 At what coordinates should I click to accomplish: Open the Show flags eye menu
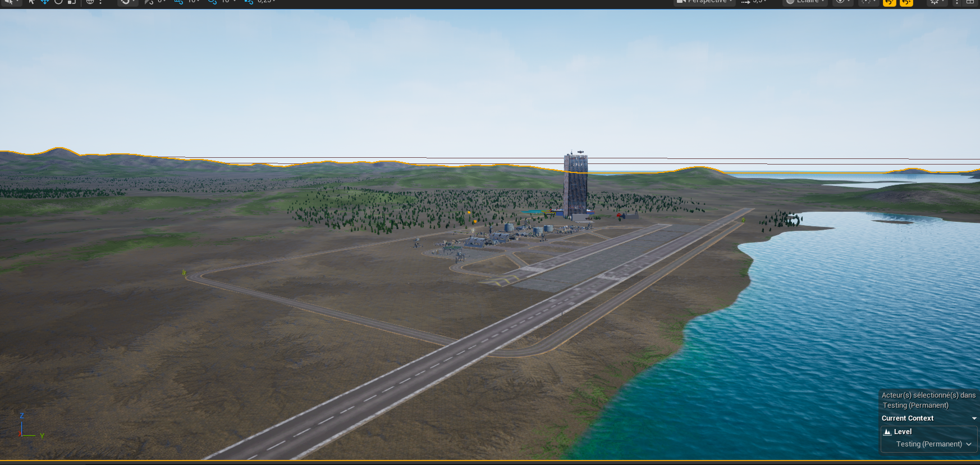[841, 2]
